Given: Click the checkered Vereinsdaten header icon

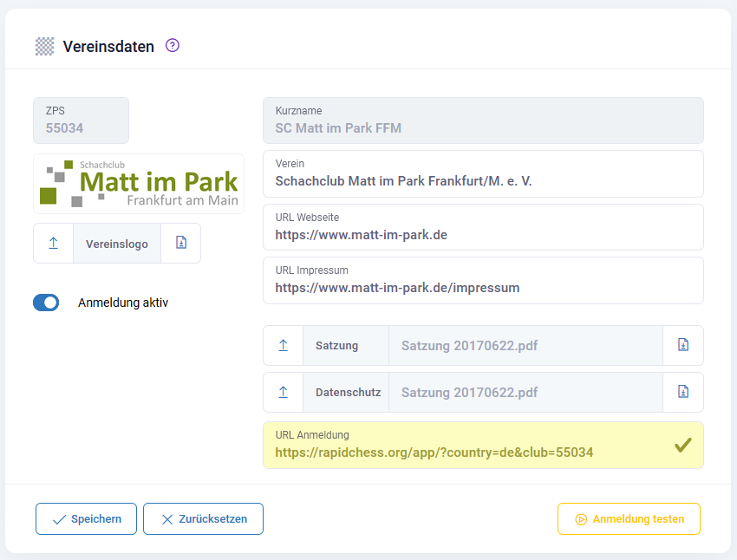Looking at the screenshot, I should [x=44, y=47].
